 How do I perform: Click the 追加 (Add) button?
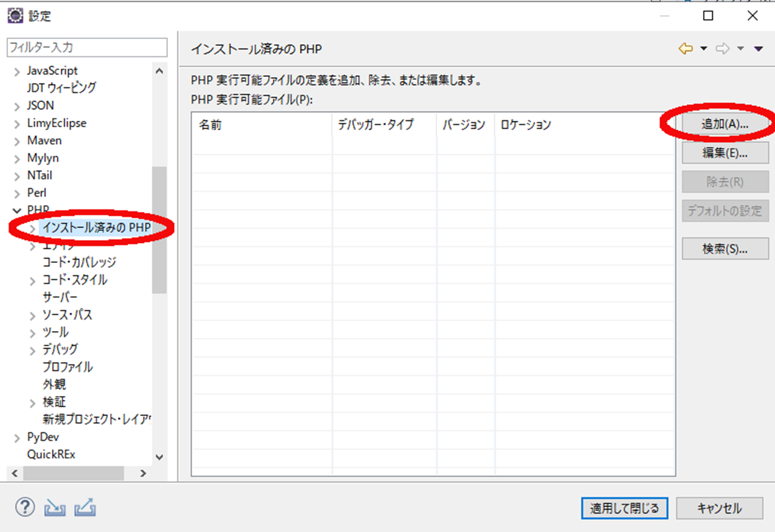[x=725, y=123]
